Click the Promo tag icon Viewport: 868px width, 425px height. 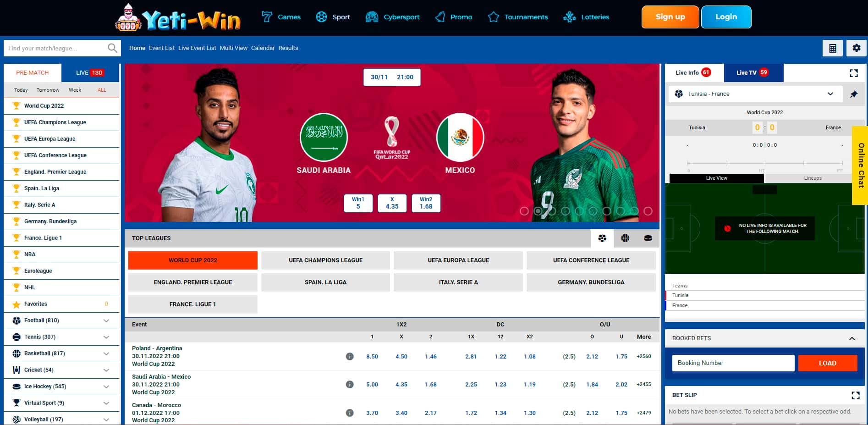(440, 17)
